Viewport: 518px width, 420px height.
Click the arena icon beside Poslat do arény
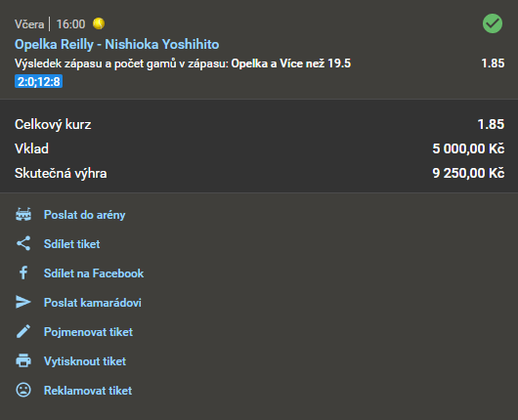coord(23,214)
